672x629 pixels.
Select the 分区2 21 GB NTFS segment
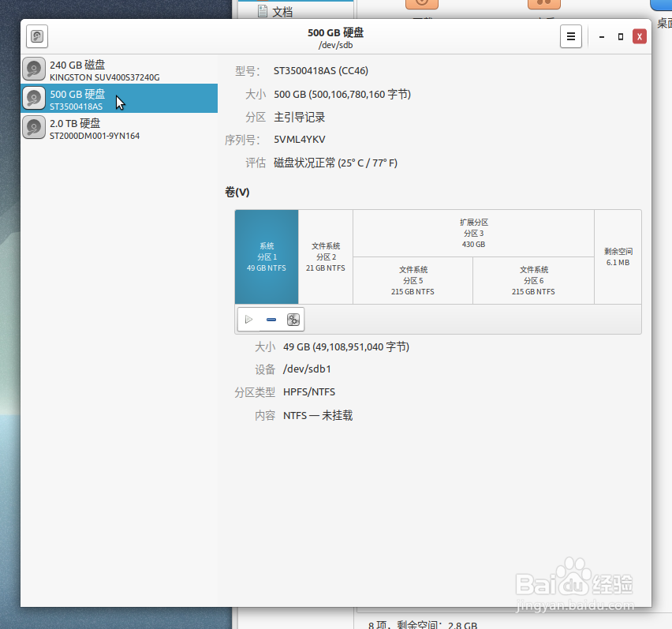pos(325,256)
